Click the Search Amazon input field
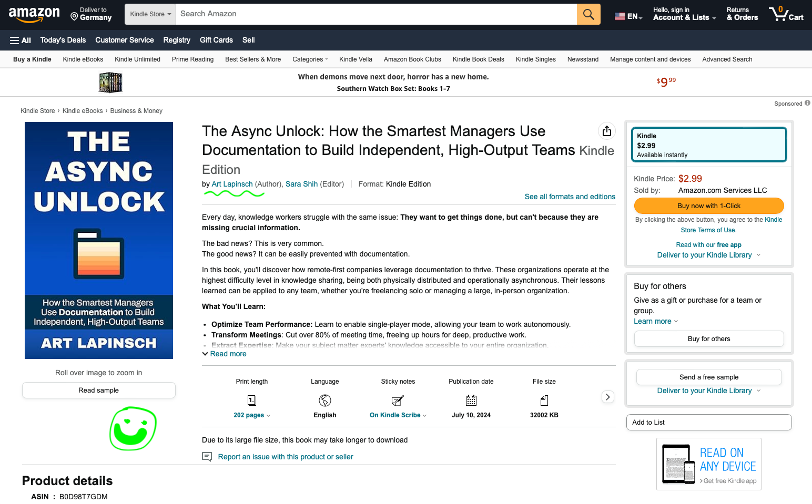 [377, 14]
